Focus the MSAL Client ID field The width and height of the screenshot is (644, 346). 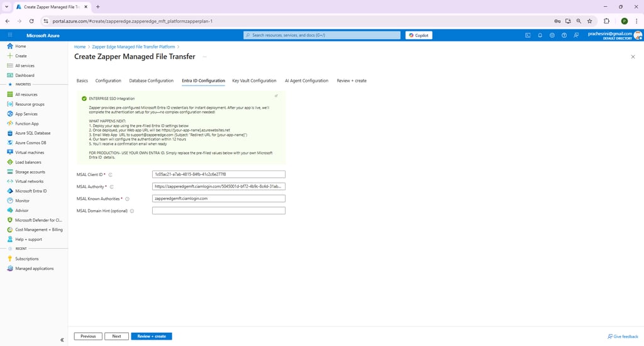coord(218,174)
